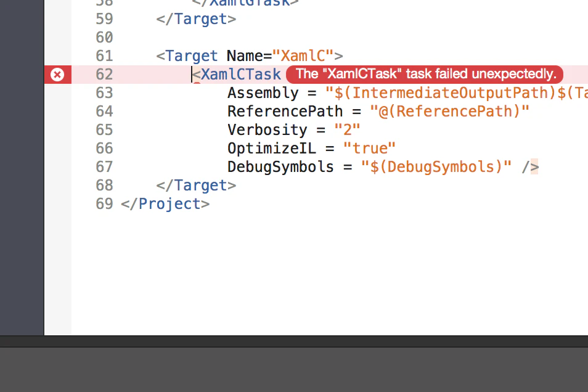Viewport: 588px width, 392px height.
Task: Click the "@(ReferencePath)" attribute value
Action: click(x=449, y=112)
